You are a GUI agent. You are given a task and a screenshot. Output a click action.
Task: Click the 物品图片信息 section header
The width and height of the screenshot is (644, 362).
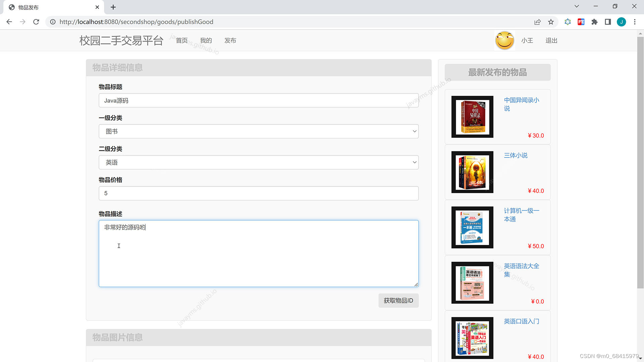click(259, 338)
